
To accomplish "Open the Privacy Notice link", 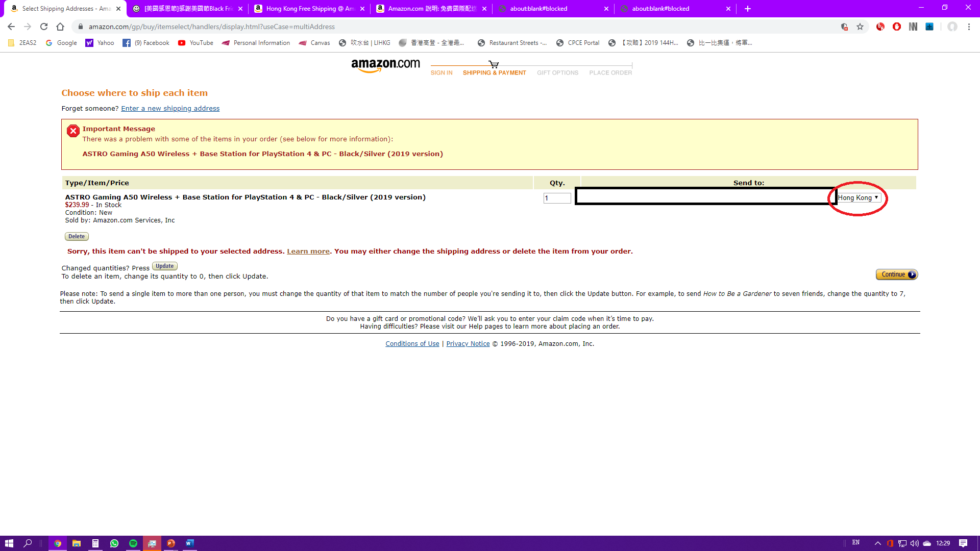I will pyautogui.click(x=468, y=344).
